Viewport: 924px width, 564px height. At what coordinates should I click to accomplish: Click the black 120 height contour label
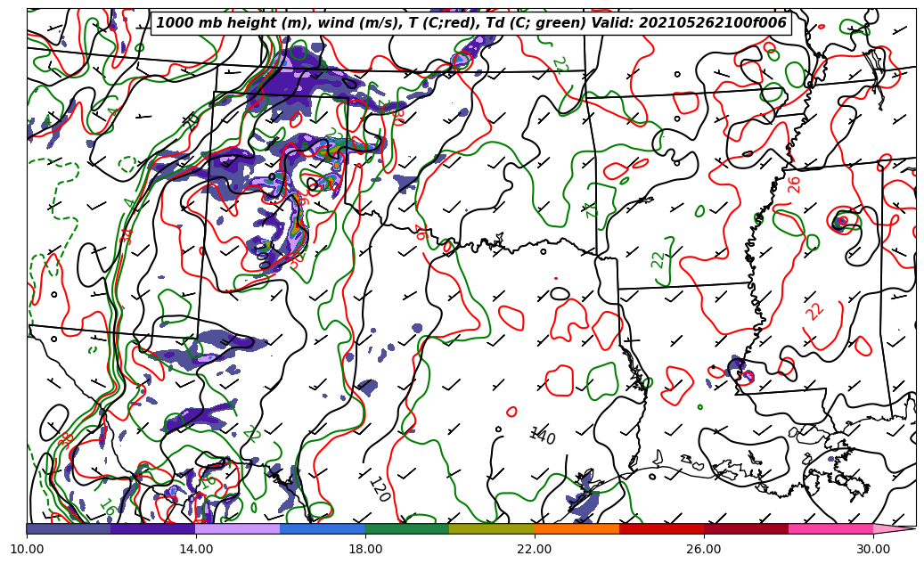tap(379, 489)
